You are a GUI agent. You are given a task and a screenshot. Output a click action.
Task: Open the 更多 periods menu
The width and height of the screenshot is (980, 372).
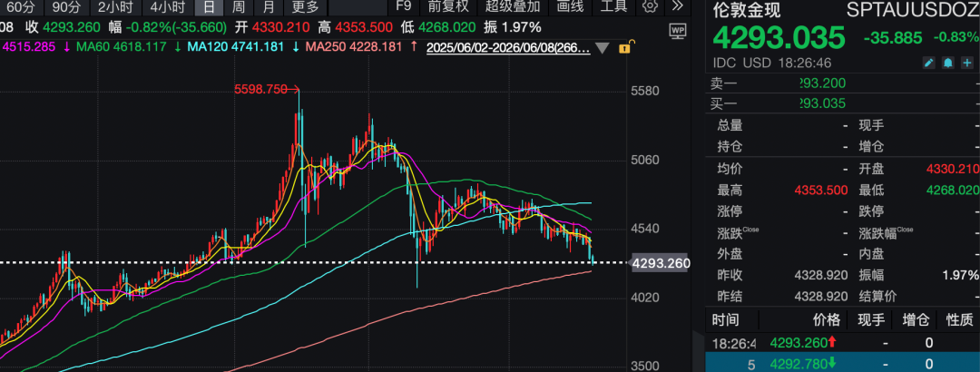(x=306, y=7)
